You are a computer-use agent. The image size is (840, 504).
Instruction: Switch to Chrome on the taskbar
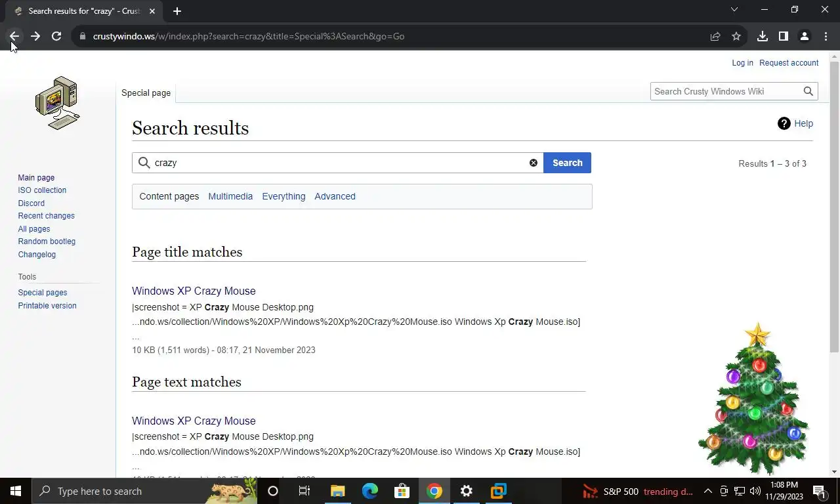point(434,491)
